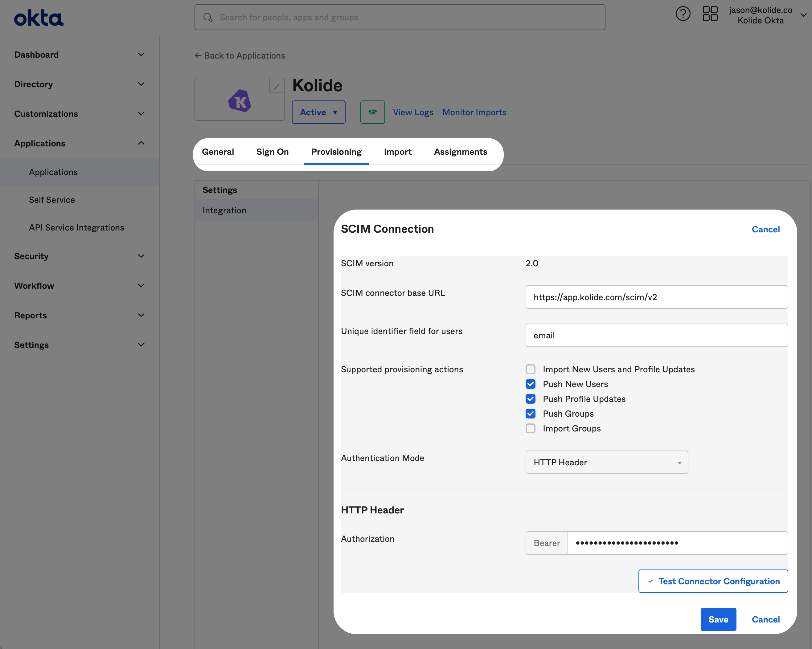
Task: Click the Okta logo
Action: (x=39, y=18)
